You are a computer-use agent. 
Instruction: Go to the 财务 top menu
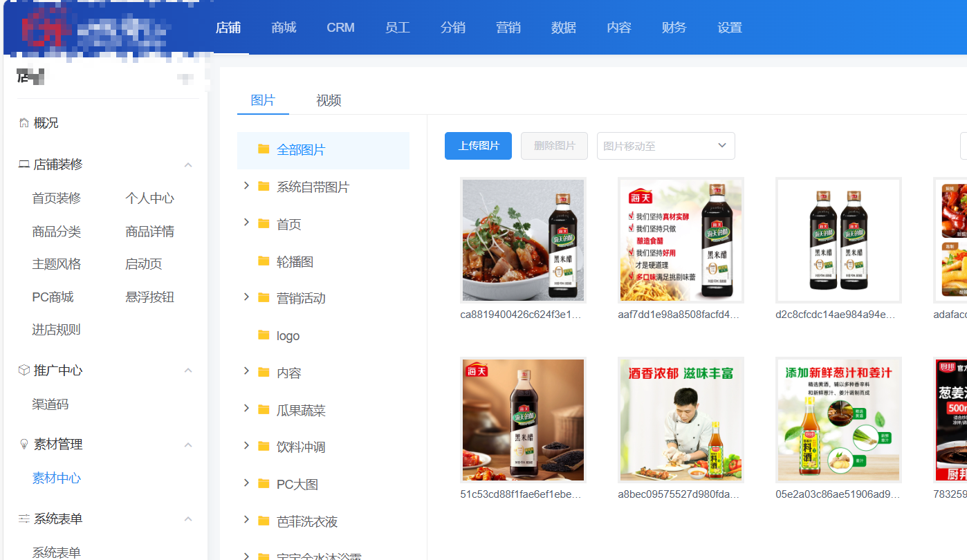point(674,28)
